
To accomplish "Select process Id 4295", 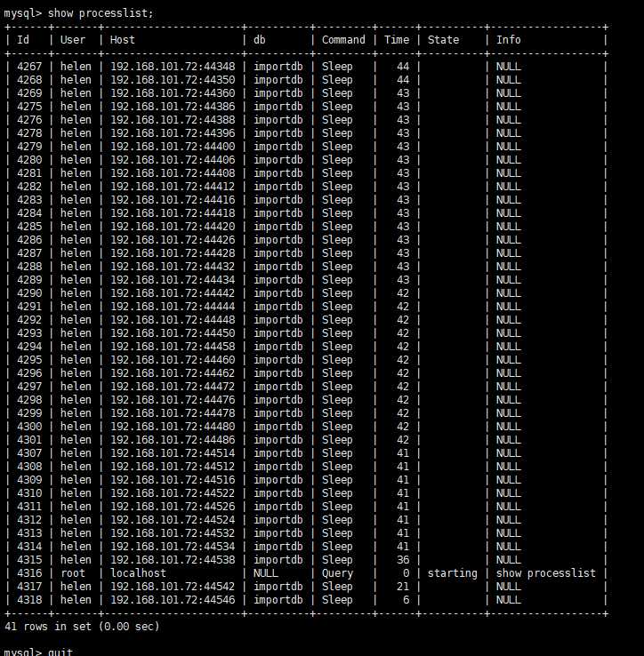I will click(29, 360).
